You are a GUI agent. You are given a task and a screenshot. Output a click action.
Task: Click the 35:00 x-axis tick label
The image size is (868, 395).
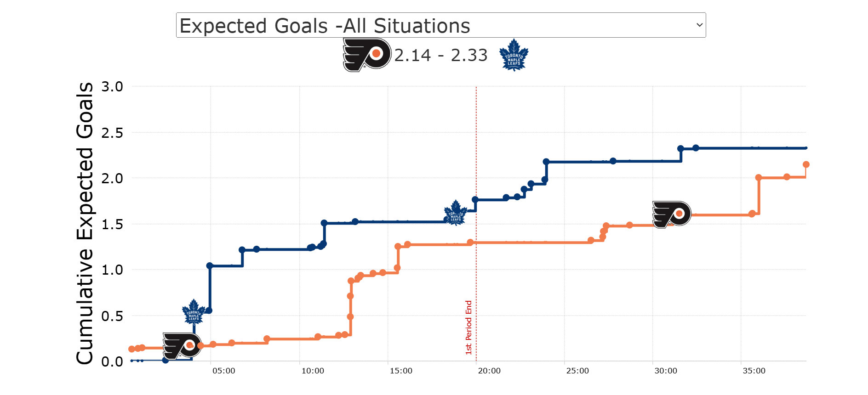point(754,371)
